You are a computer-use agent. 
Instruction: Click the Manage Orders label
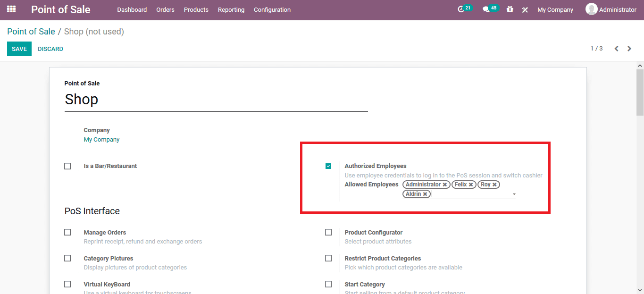[x=105, y=232]
